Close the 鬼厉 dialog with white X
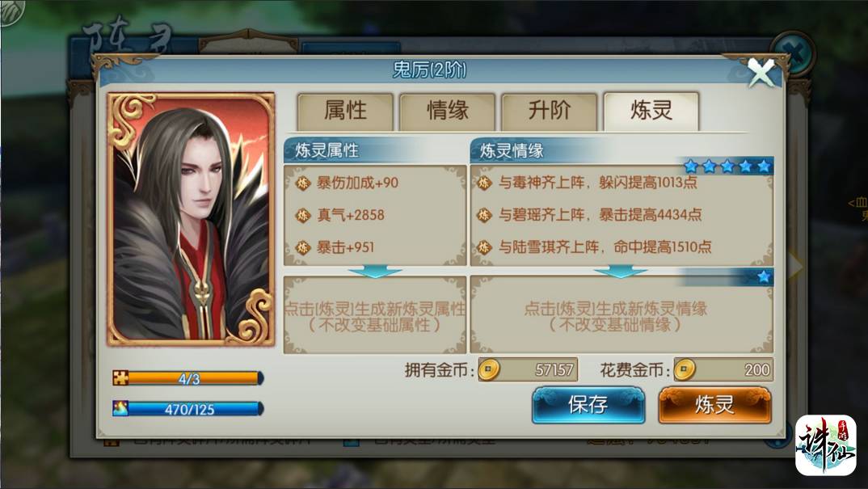 pos(761,73)
